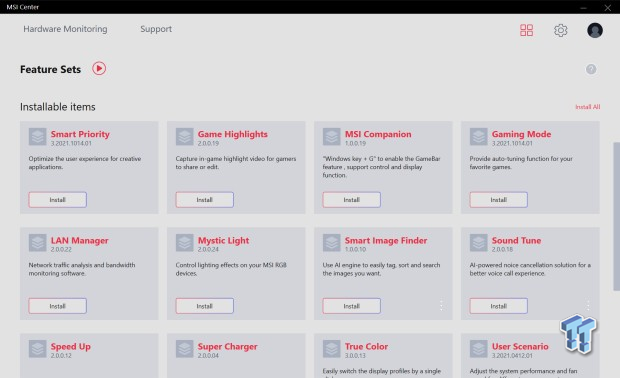Install Gaming Mode
The width and height of the screenshot is (620, 378).
click(499, 200)
